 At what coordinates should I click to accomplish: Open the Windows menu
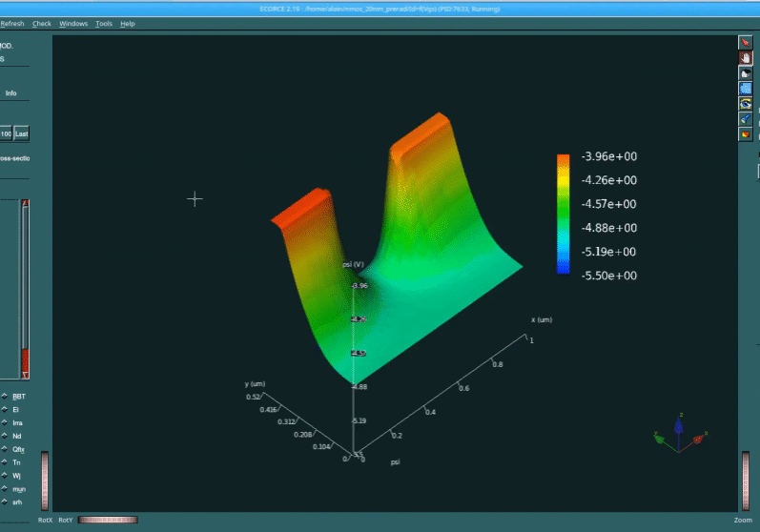pyautogui.click(x=72, y=23)
